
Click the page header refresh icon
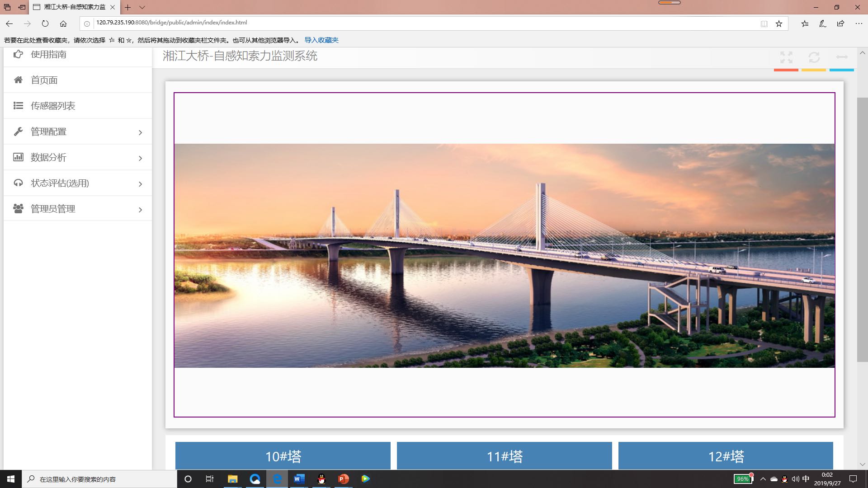click(x=814, y=57)
